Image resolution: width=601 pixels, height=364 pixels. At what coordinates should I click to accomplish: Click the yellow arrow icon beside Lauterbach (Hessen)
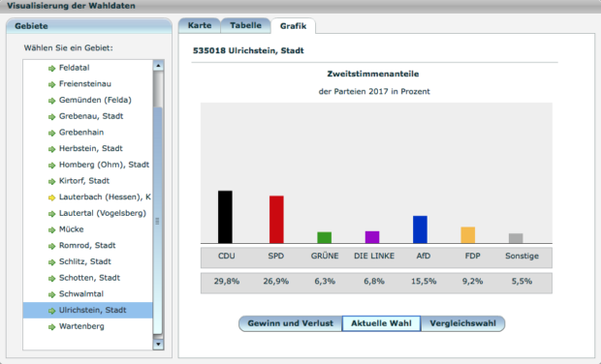51,197
